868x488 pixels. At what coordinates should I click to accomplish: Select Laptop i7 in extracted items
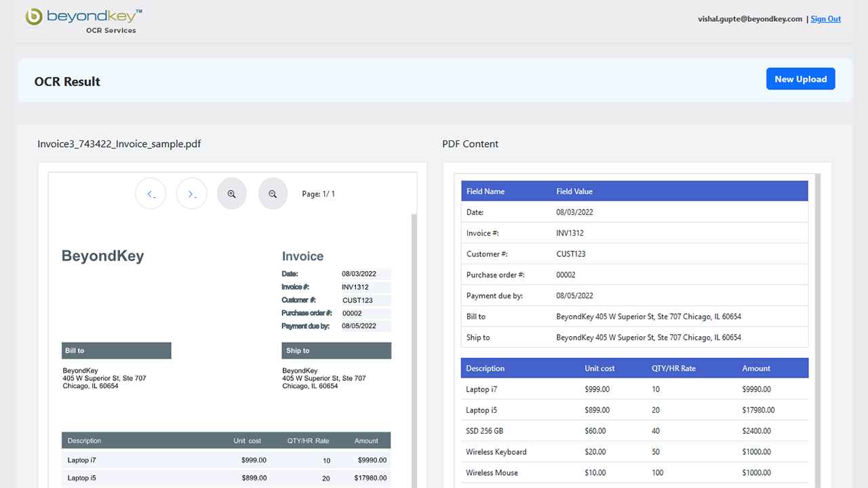point(481,390)
